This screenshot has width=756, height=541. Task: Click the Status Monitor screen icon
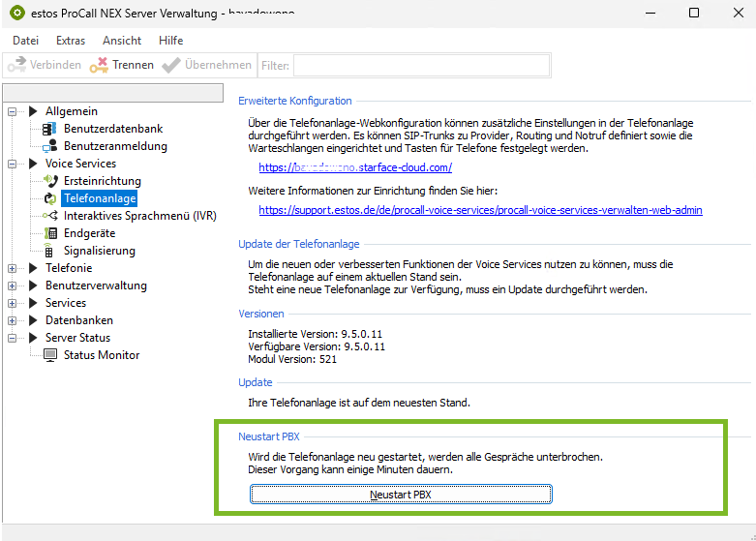coord(50,355)
